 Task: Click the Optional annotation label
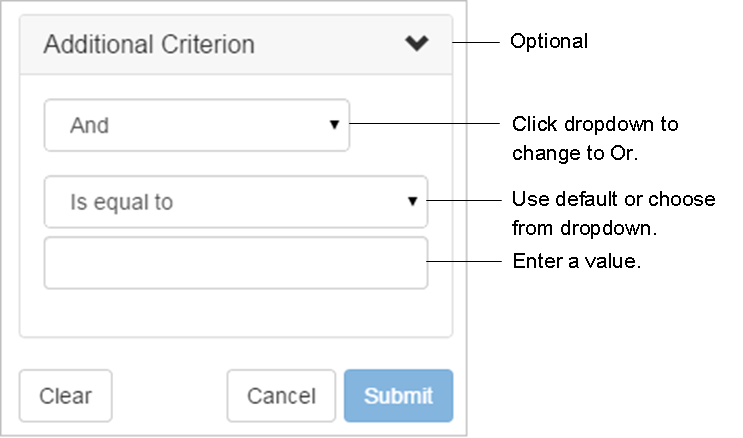tap(549, 42)
